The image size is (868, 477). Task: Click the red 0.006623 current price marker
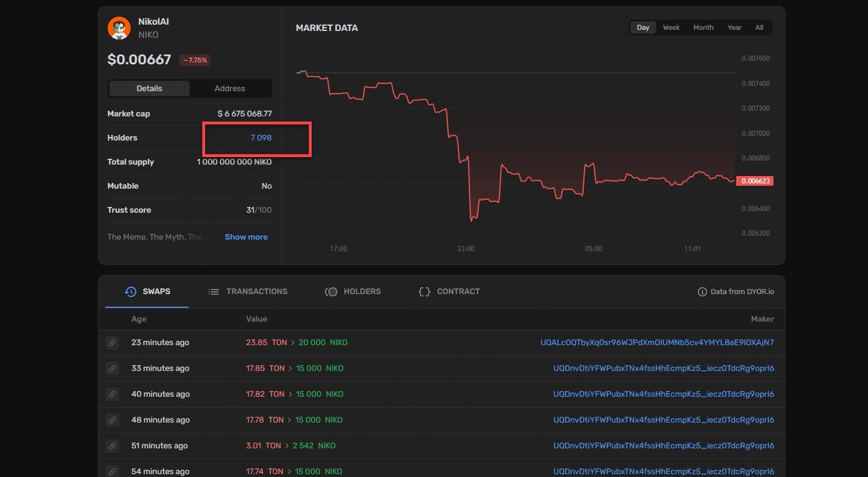click(755, 181)
